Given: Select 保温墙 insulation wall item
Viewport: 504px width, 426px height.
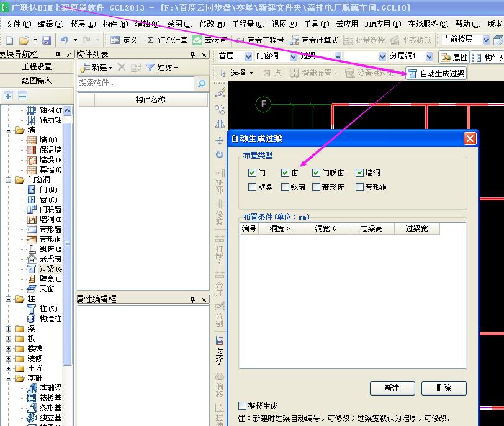Looking at the screenshot, I should [45, 150].
